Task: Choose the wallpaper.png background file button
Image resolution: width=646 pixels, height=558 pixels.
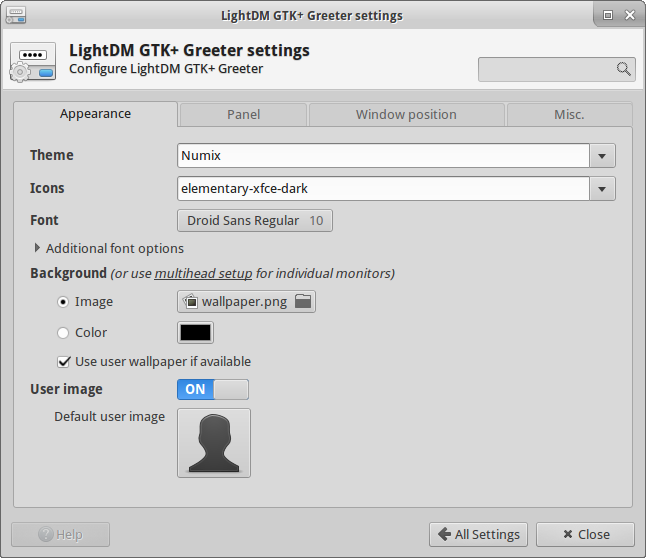Action: point(246,302)
